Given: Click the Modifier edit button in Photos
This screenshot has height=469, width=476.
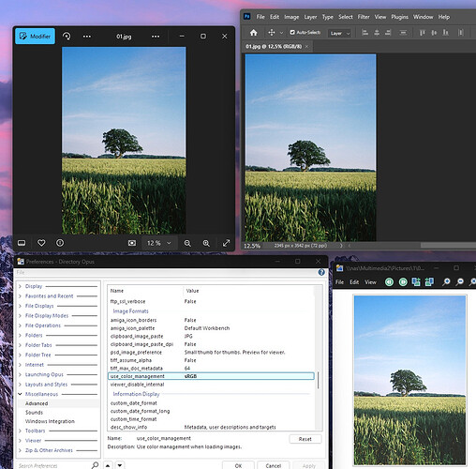Looking at the screenshot, I should [x=35, y=37].
